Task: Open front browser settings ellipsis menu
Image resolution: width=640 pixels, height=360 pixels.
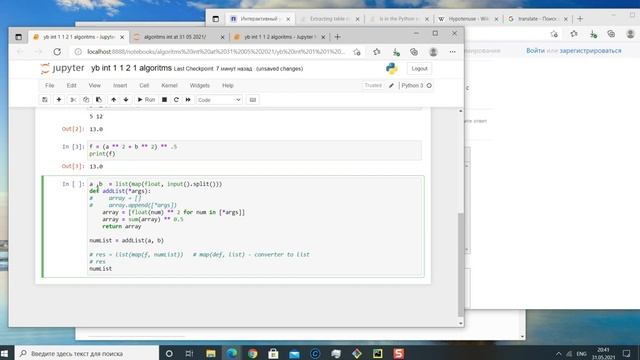Action: 452,52
